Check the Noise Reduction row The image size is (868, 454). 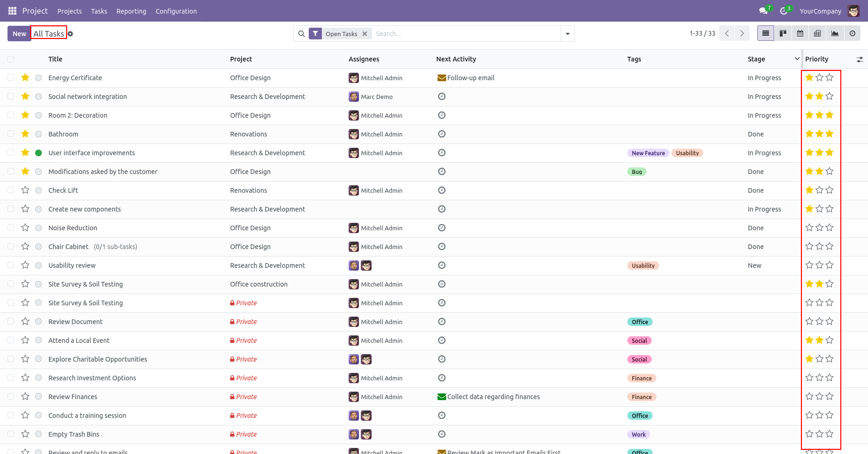pyautogui.click(x=11, y=227)
